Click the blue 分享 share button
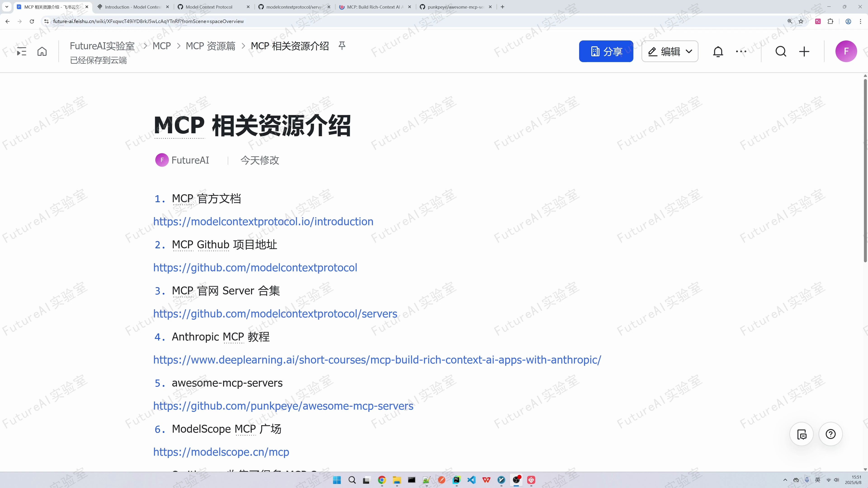The height and width of the screenshot is (488, 868). tap(606, 51)
